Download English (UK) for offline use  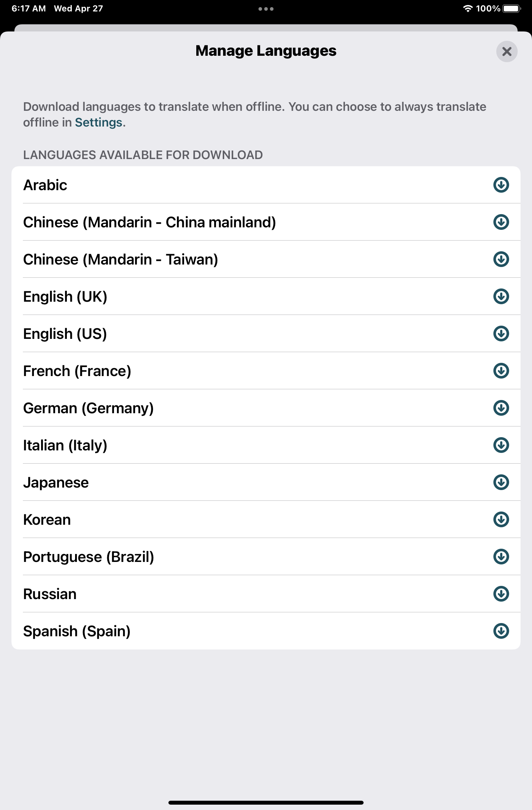(501, 297)
